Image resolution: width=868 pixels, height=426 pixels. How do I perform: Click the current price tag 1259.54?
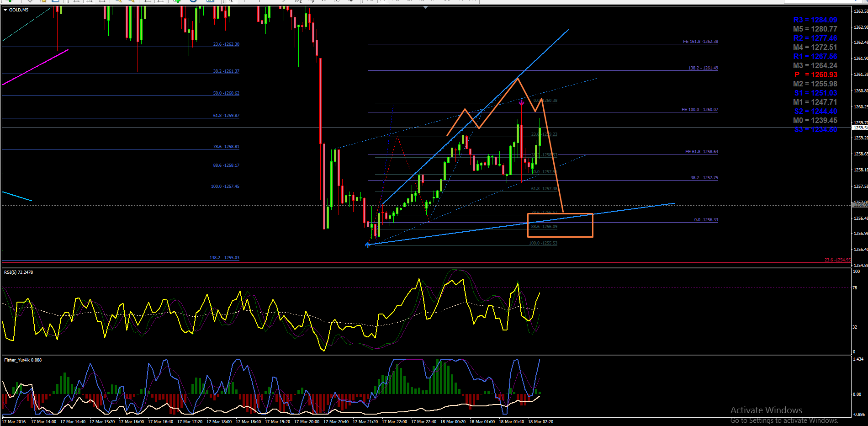pyautogui.click(x=860, y=128)
